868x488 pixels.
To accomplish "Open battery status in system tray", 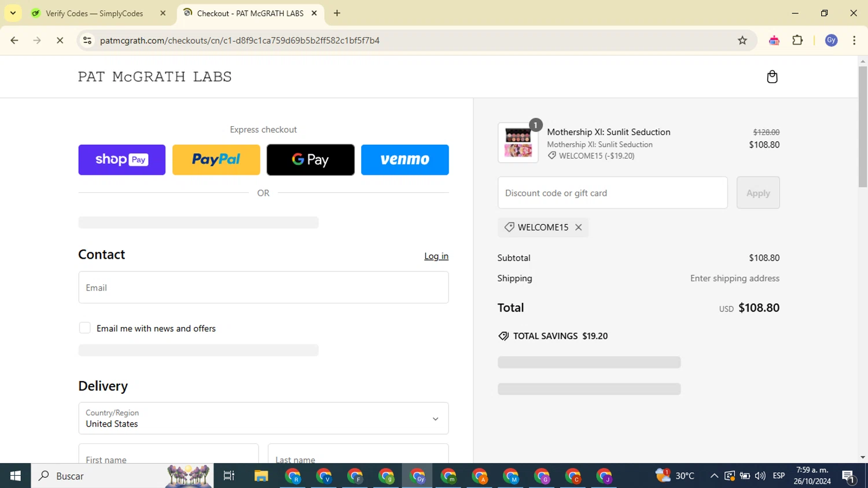I will (x=745, y=476).
